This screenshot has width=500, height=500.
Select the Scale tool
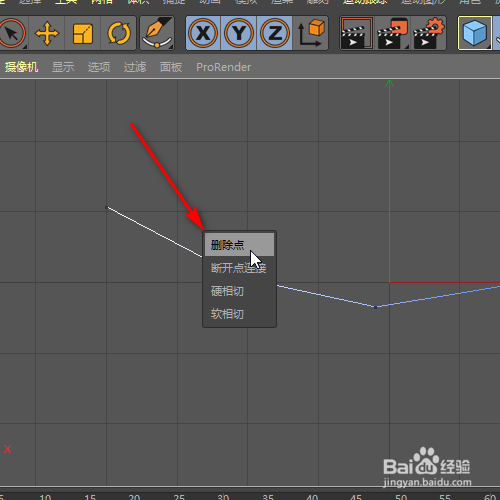[x=83, y=33]
